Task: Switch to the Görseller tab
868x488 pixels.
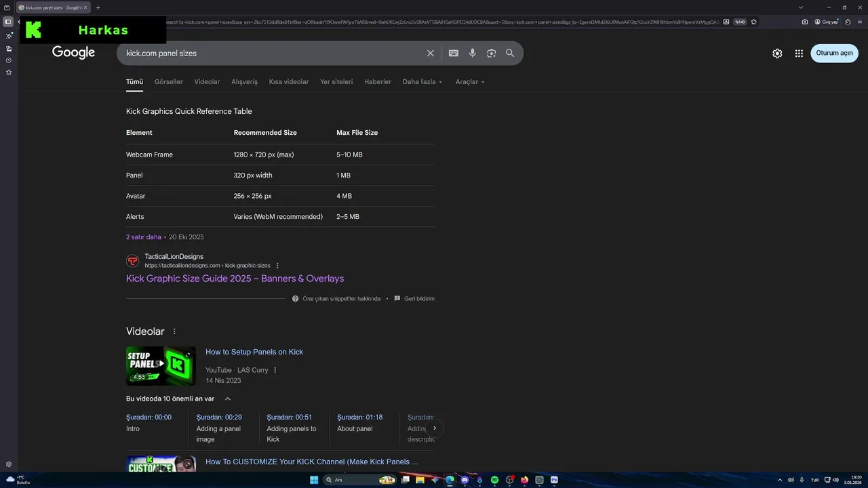Action: 169,81
